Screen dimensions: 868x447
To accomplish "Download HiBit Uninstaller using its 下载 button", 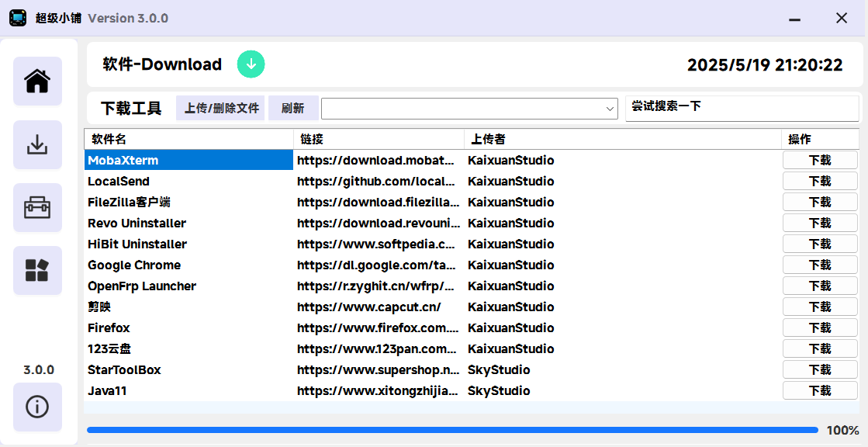I will tap(820, 244).
